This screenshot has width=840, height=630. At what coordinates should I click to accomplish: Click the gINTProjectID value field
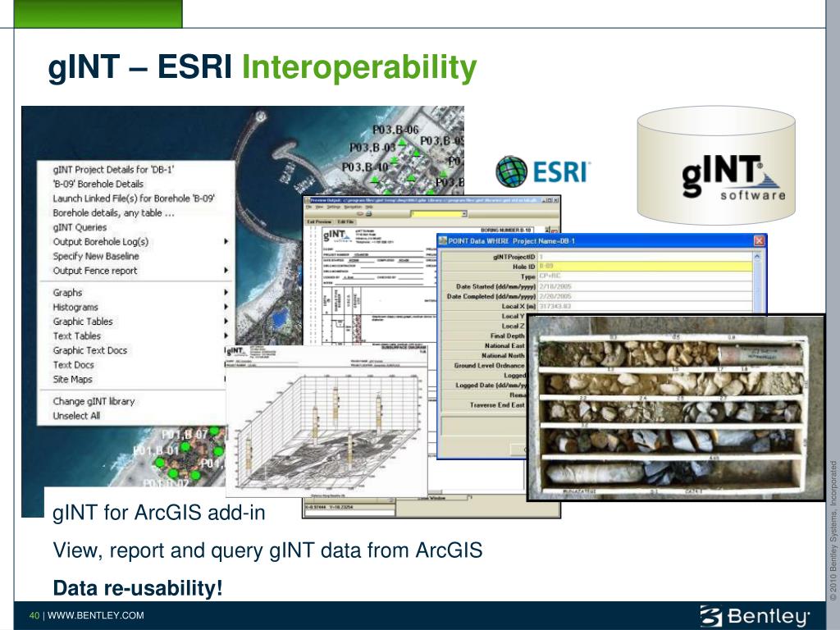point(645,257)
